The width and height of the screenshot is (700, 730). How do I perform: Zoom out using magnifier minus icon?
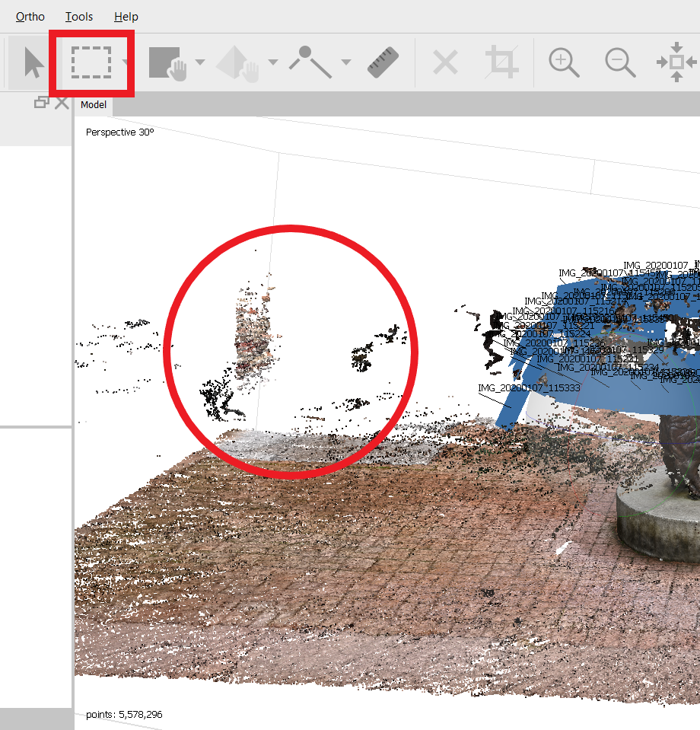[x=620, y=62]
